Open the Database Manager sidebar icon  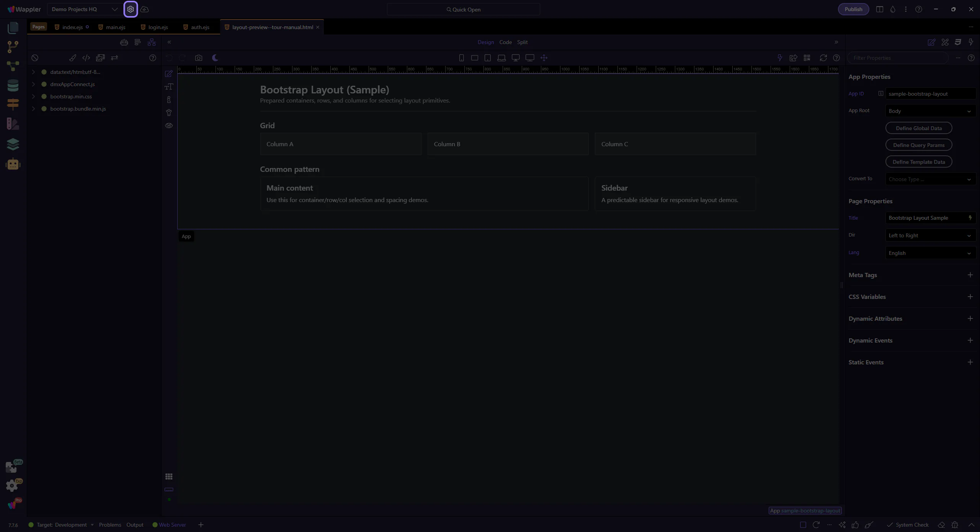click(x=13, y=85)
